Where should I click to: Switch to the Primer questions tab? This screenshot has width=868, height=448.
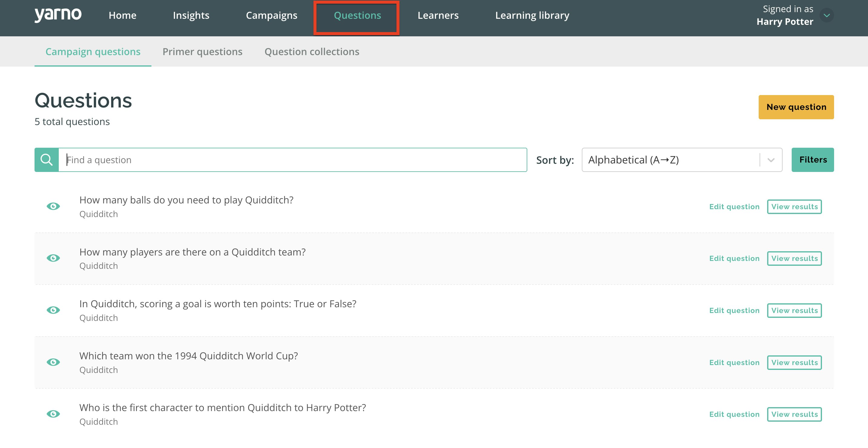(203, 51)
